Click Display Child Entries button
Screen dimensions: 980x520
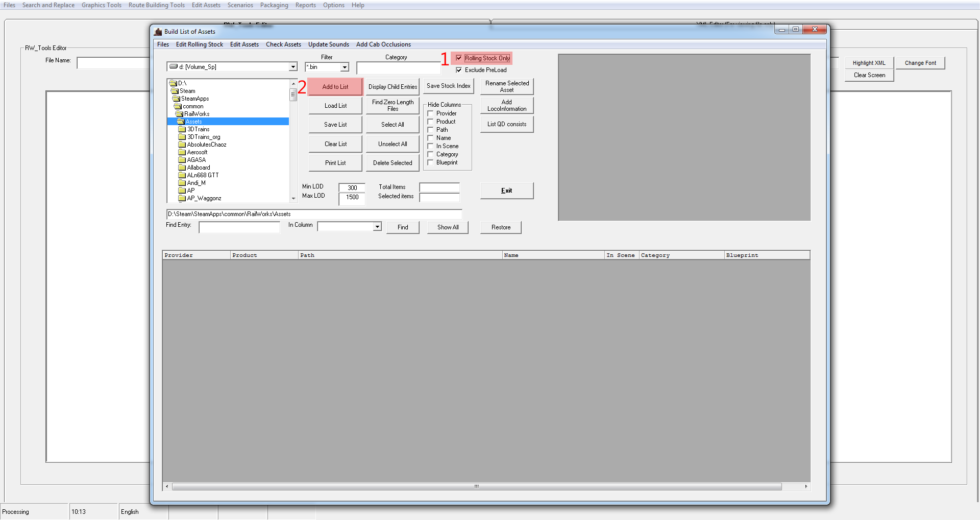393,87
